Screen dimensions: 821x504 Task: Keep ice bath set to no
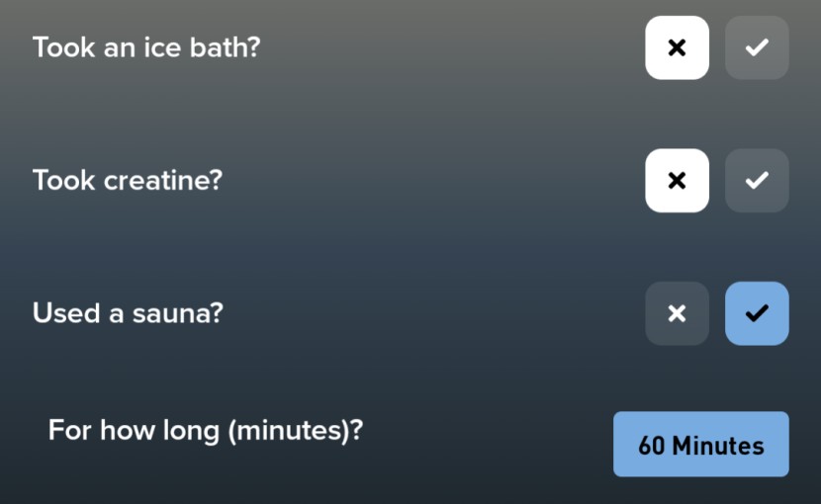(677, 47)
